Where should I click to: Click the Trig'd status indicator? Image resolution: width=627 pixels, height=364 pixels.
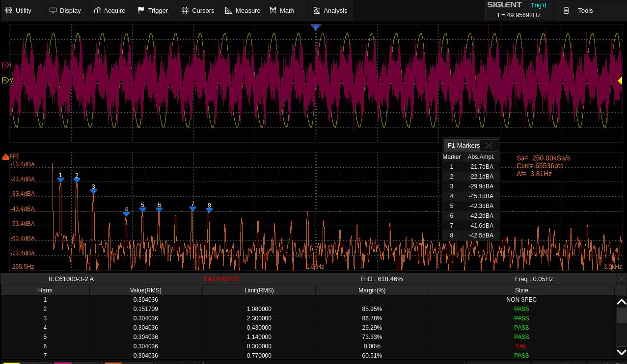tap(538, 5)
